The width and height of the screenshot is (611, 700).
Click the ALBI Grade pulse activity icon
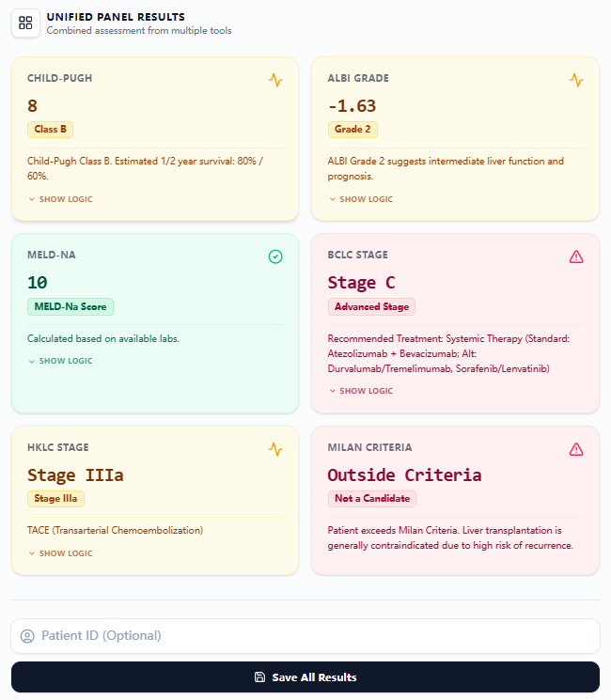click(x=576, y=80)
